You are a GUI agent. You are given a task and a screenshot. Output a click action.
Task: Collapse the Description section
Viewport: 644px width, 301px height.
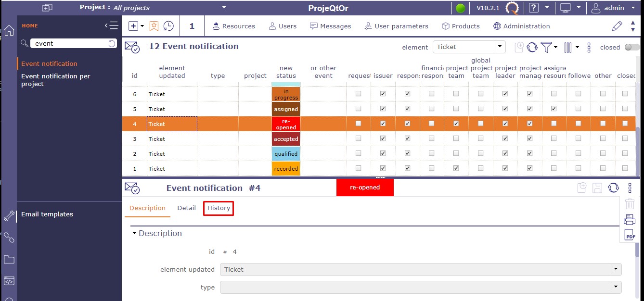click(134, 234)
